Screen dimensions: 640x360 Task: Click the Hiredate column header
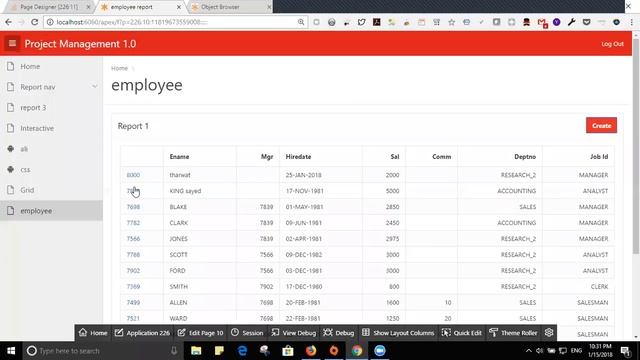(298, 156)
